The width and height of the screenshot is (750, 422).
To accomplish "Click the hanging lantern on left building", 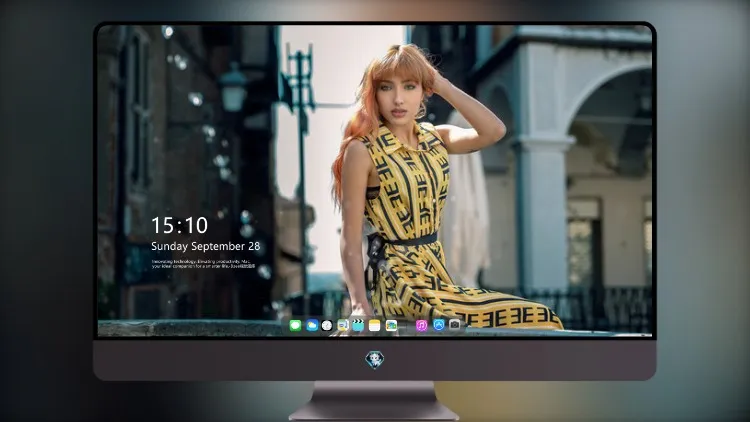I will [x=233, y=89].
